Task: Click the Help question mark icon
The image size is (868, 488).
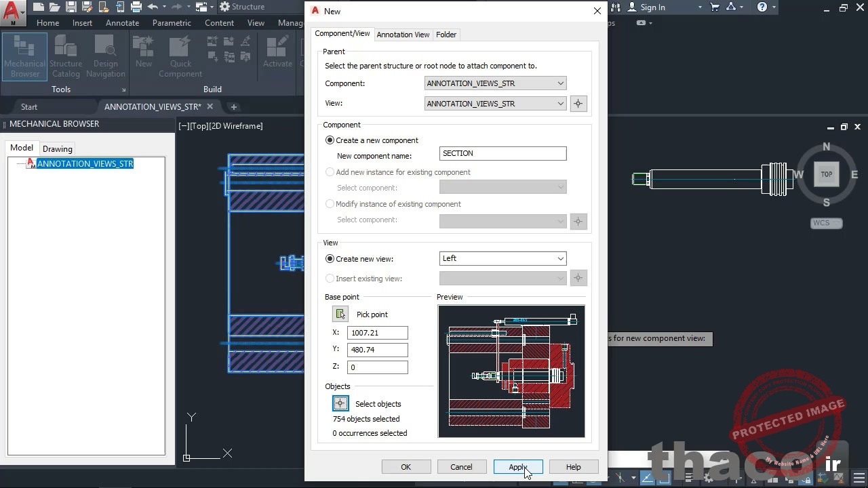Action: [x=762, y=7]
